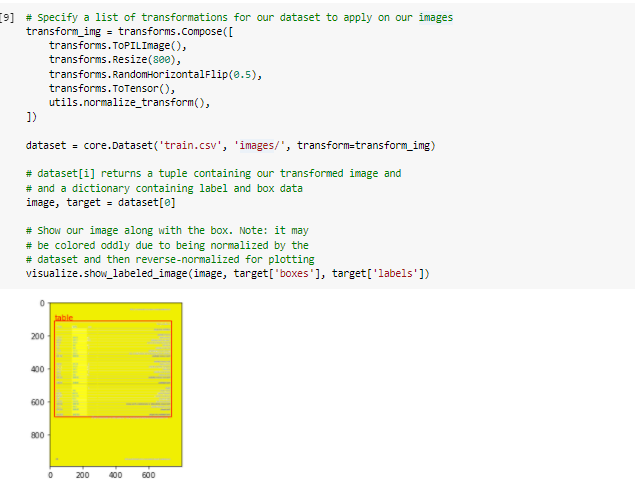Click the string 'train.csv' in code

click(190, 145)
